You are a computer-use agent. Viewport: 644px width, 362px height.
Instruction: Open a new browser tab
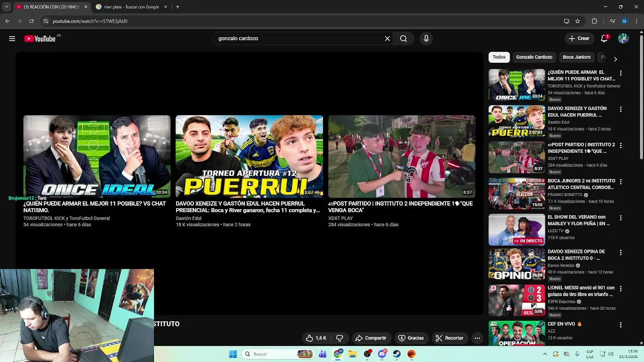point(178,7)
